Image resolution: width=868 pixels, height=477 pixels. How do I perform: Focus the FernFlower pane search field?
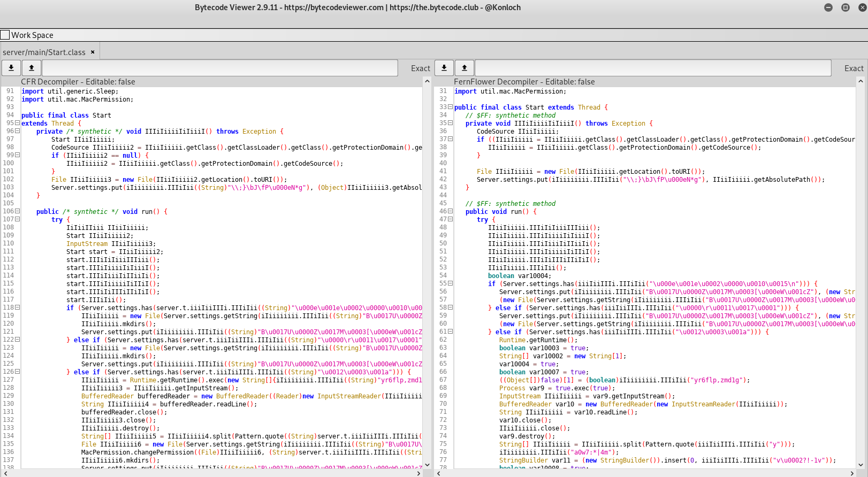coord(653,68)
